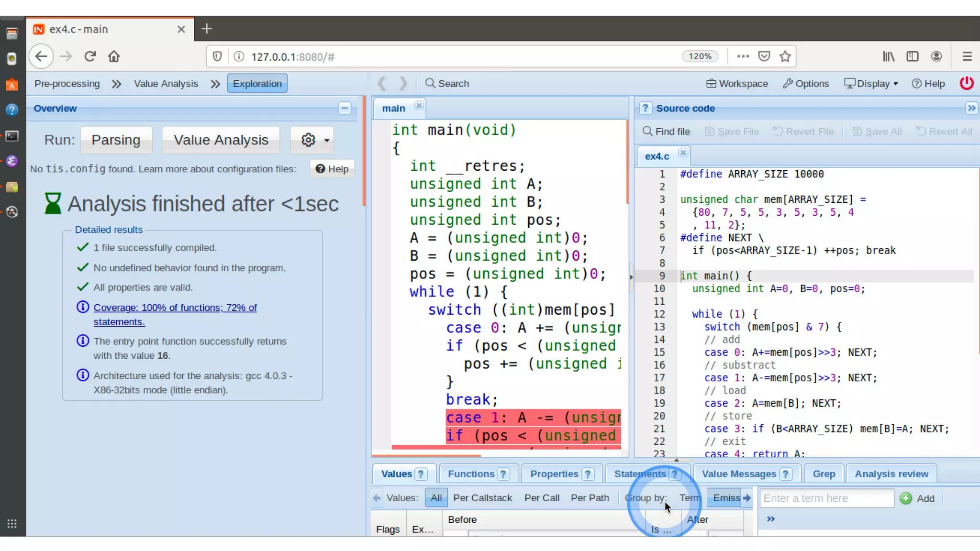Select the All values filter
This screenshot has width=980, height=551.
click(436, 498)
